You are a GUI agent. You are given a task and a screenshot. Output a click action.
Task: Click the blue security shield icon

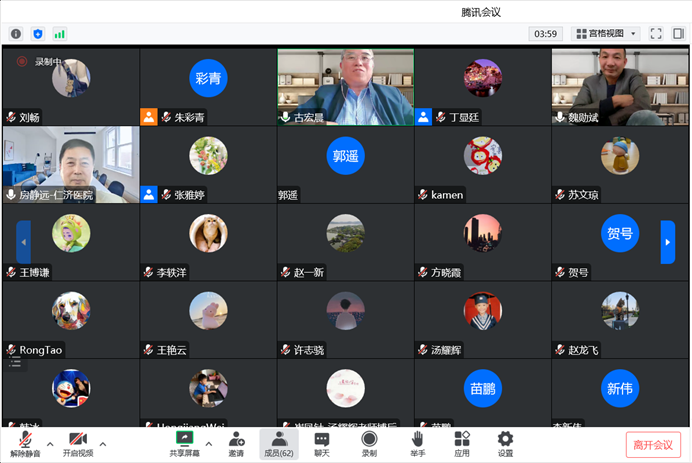38,33
